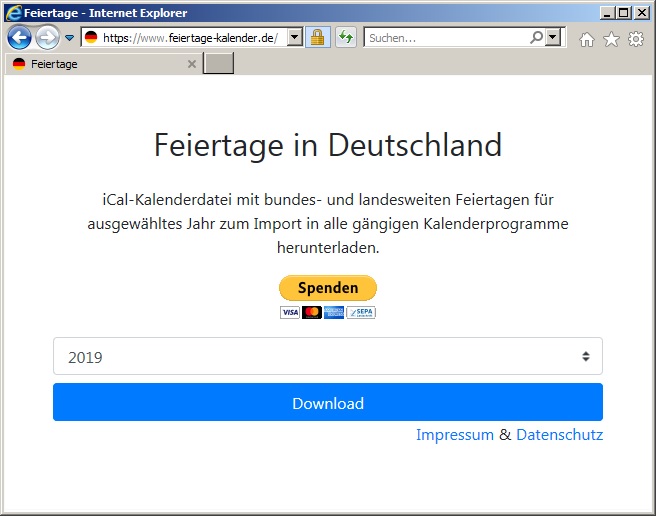Viewport: 656px width, 516px height.
Task: Click the magnifier search icon
Action: point(537,38)
